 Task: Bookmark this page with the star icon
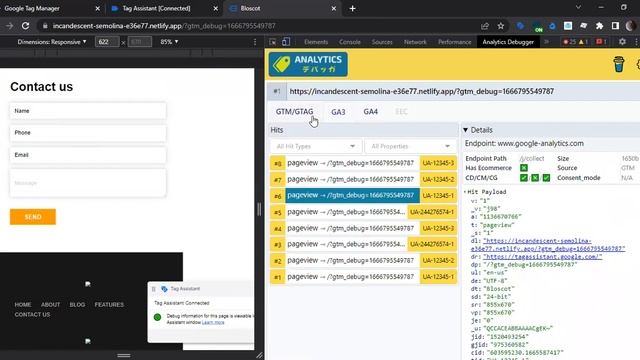(x=501, y=26)
